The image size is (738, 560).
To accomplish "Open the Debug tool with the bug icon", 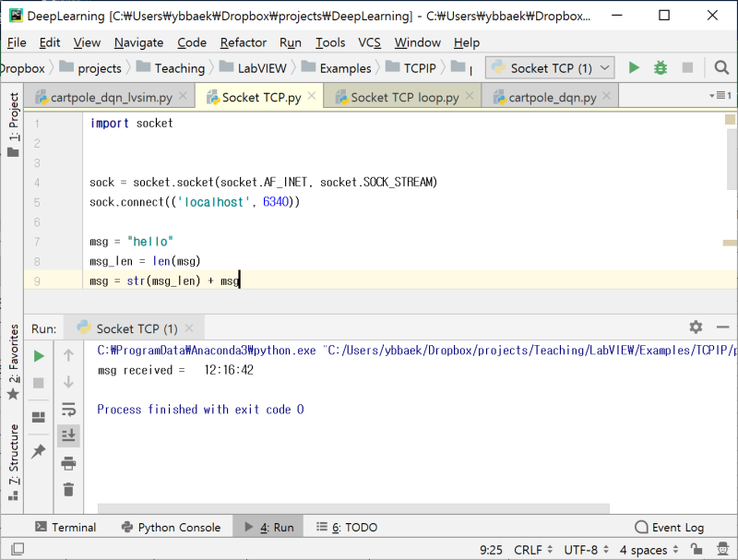I will pos(659,67).
